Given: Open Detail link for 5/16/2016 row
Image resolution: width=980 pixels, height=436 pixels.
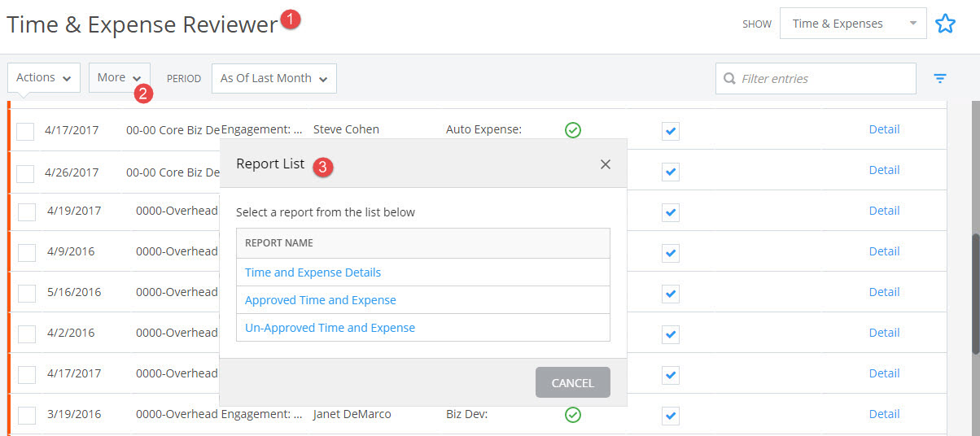Looking at the screenshot, I should pos(884,292).
